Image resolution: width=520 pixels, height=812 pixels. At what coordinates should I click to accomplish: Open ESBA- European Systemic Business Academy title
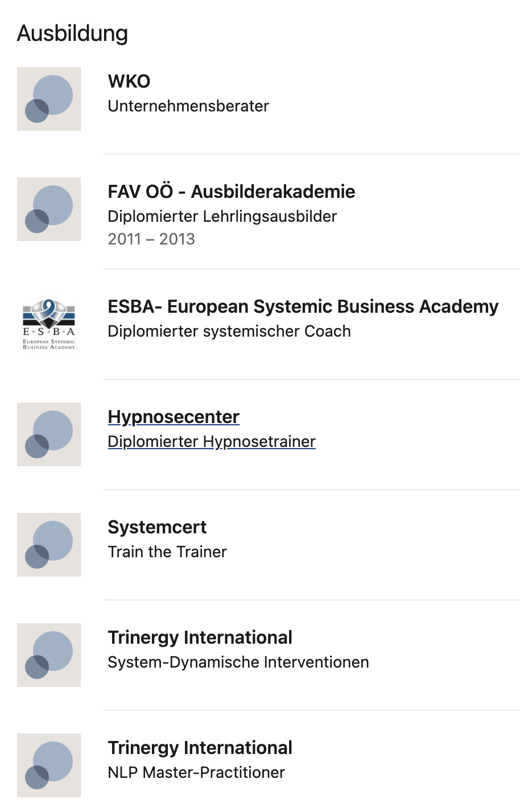click(303, 306)
